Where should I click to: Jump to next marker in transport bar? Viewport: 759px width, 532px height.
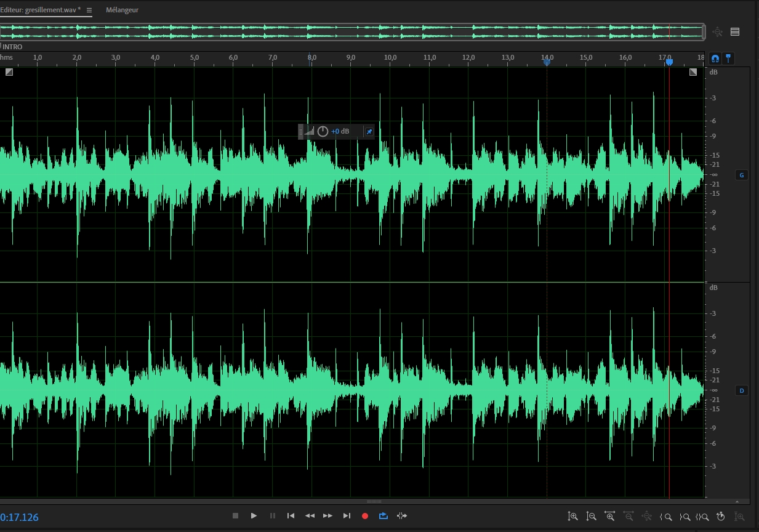347,516
